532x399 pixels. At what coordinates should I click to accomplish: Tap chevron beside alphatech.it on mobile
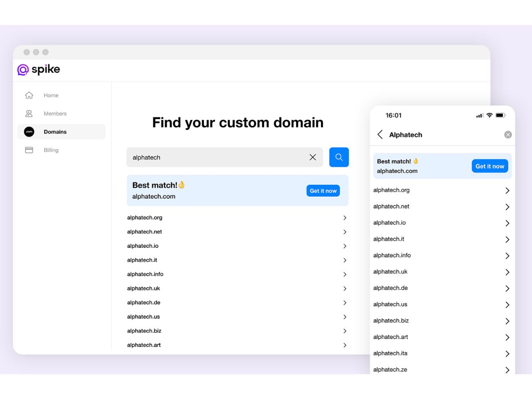(x=508, y=240)
